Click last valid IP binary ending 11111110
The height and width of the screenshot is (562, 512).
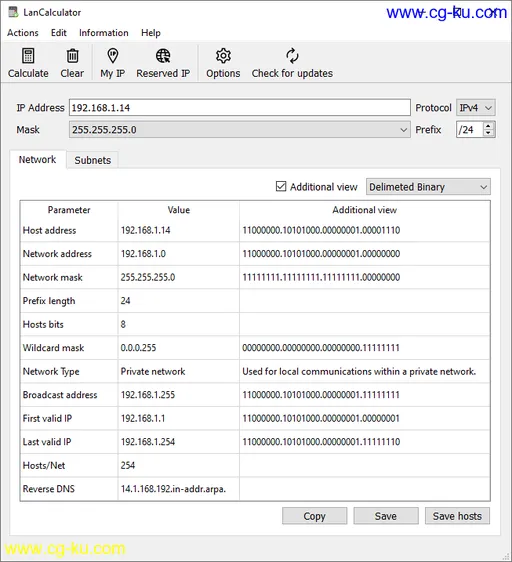pos(365,442)
